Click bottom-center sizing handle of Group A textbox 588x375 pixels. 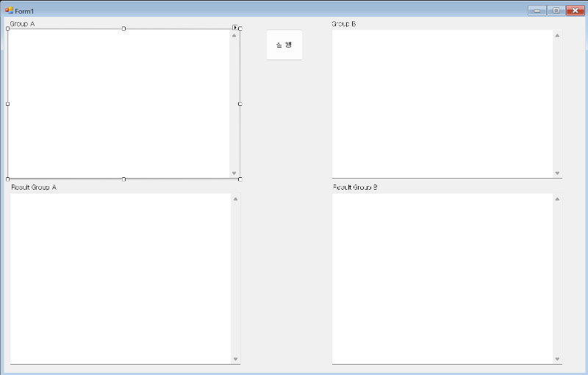point(123,179)
